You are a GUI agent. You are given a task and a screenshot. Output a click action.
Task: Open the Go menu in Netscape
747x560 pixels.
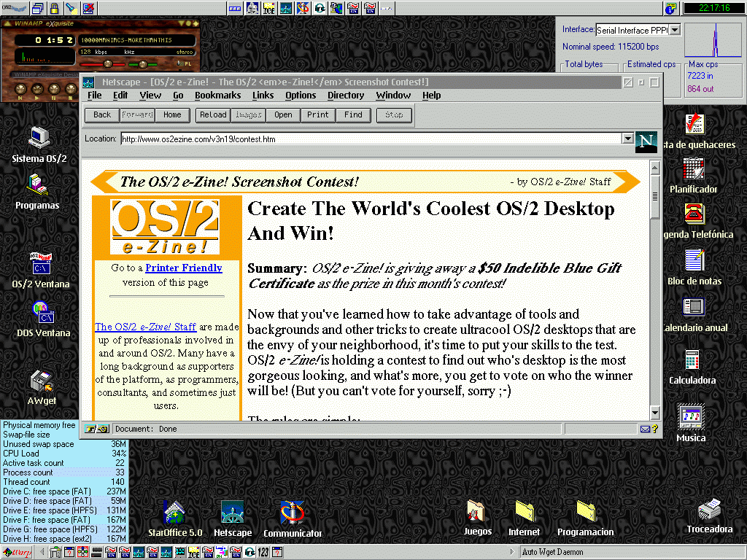point(178,96)
